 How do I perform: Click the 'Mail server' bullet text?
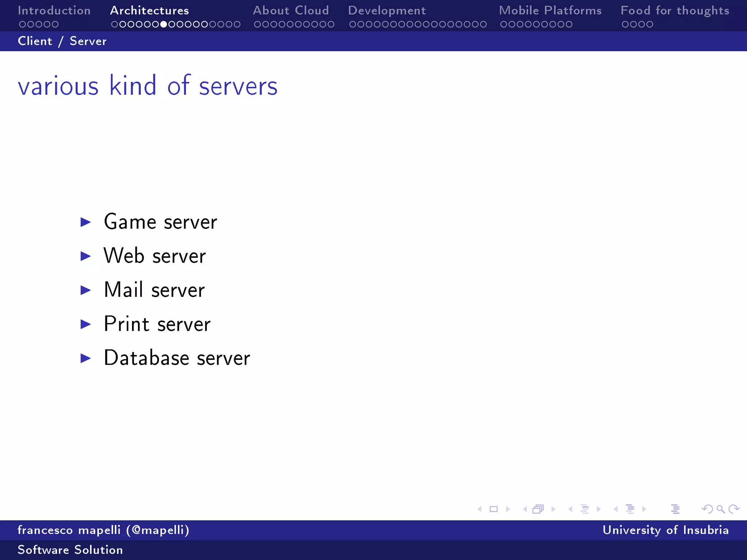(x=154, y=290)
